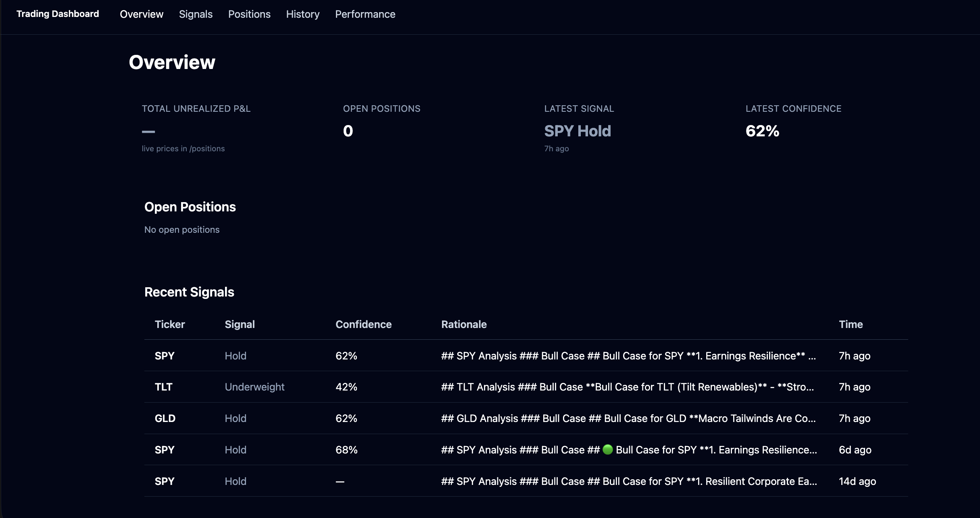The height and width of the screenshot is (518, 980).
Task: Open the TLT Tilt Renewables rationale text
Action: coord(628,387)
